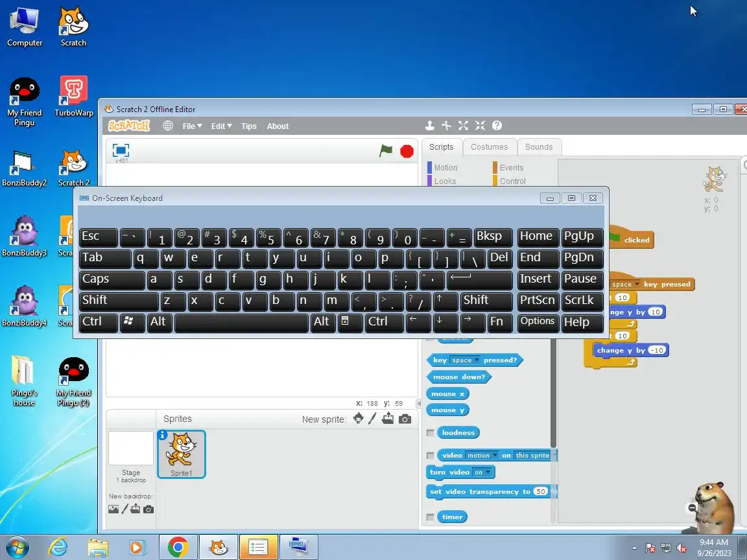Select the Control block category

point(513,181)
